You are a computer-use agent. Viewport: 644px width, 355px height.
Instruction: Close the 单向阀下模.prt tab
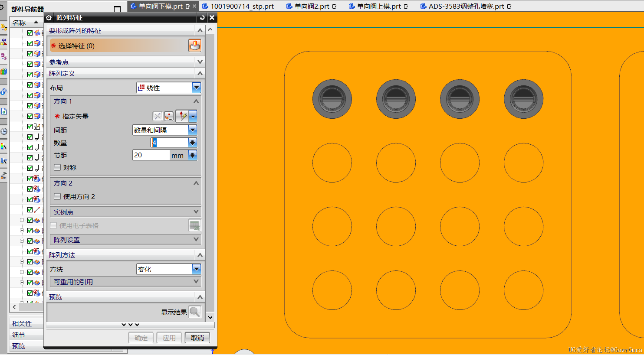194,6
